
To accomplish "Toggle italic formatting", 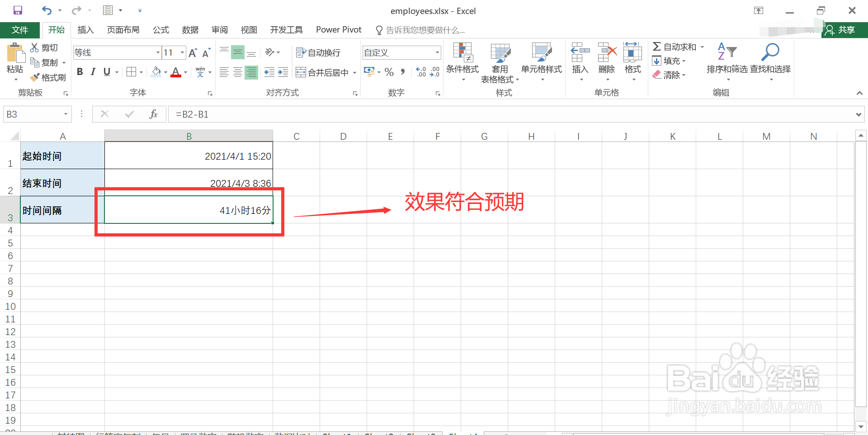I will point(93,71).
